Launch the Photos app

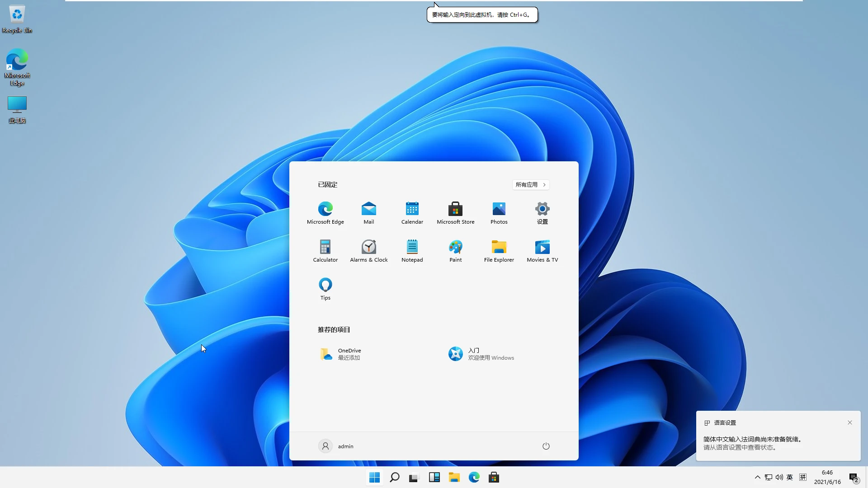click(x=499, y=213)
